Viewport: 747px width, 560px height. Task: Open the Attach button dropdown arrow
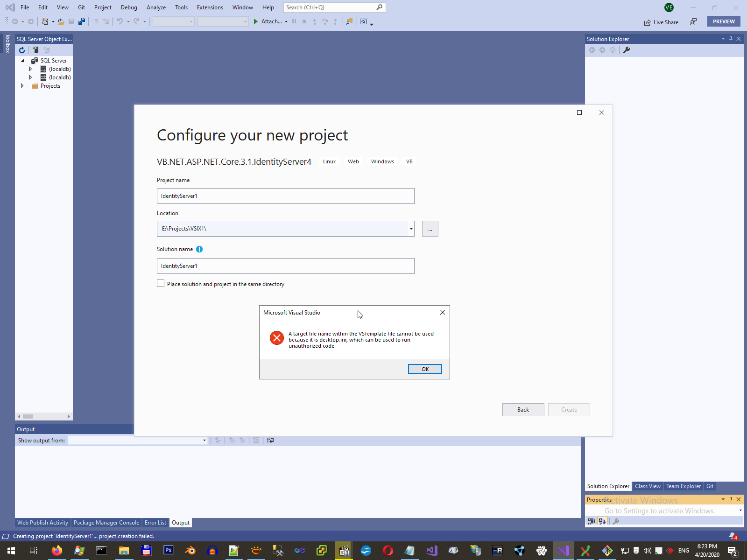click(286, 21)
